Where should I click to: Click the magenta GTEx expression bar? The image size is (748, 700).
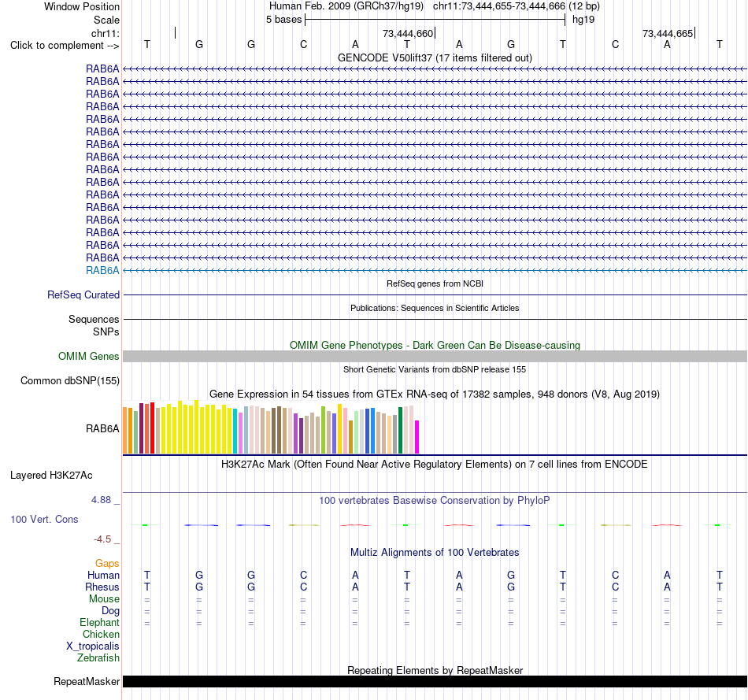417,436
